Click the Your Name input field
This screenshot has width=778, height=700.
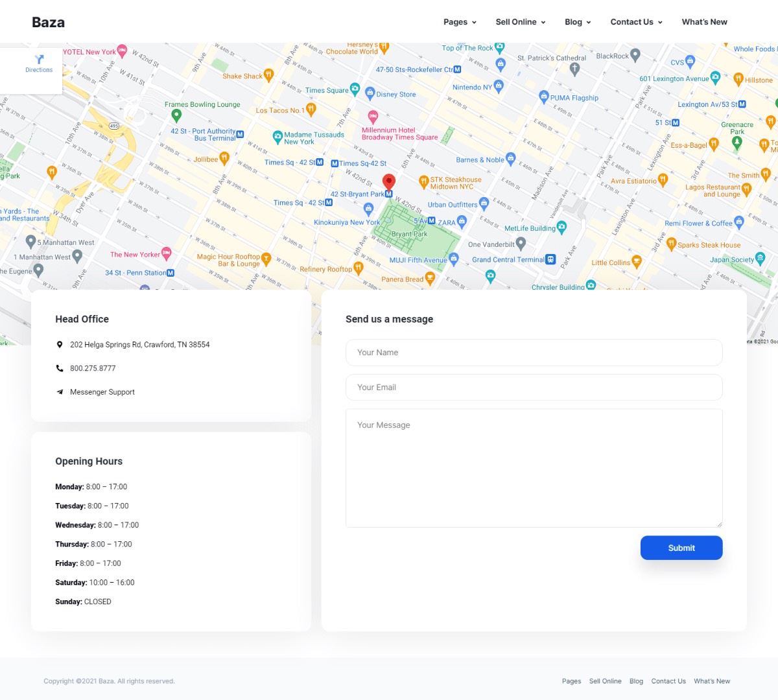pyautogui.click(x=534, y=353)
